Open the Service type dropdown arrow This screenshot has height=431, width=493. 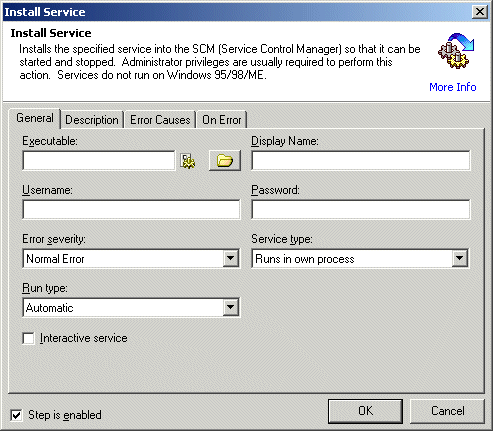click(x=459, y=258)
